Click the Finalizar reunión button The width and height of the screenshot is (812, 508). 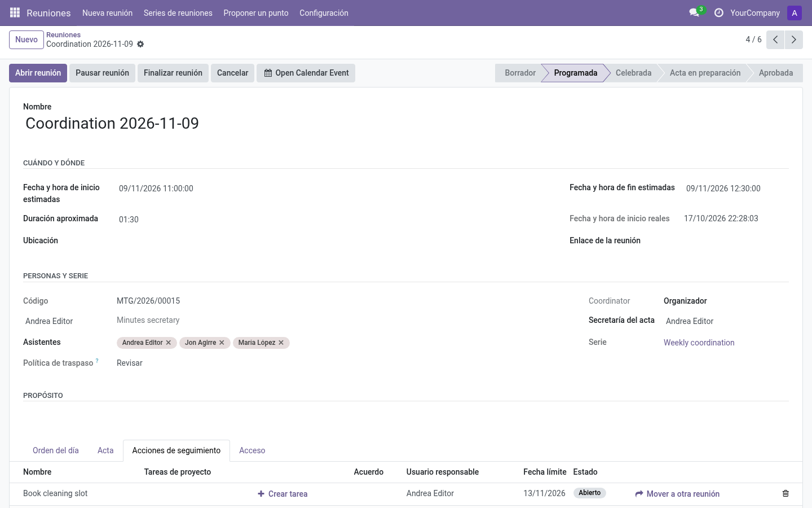[x=173, y=73]
